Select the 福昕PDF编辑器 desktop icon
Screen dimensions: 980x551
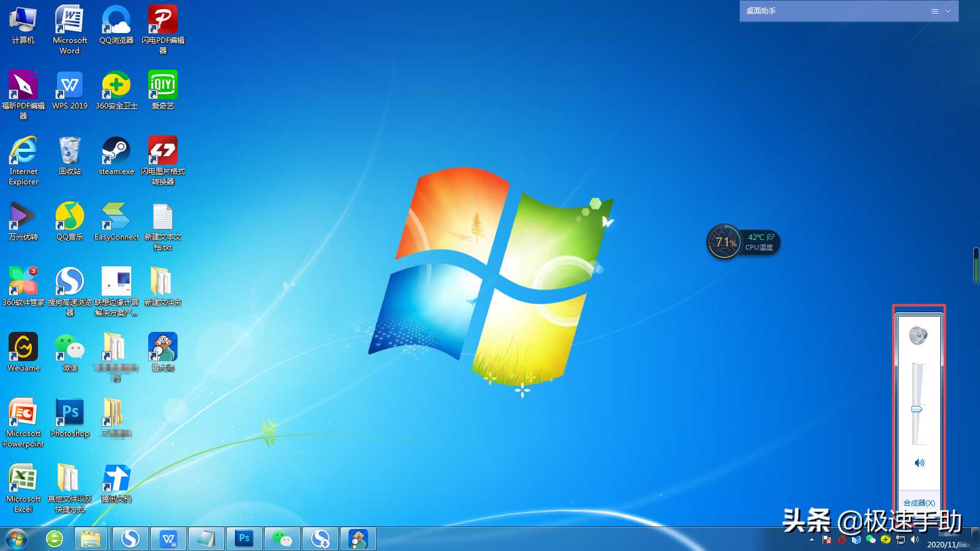(23, 95)
